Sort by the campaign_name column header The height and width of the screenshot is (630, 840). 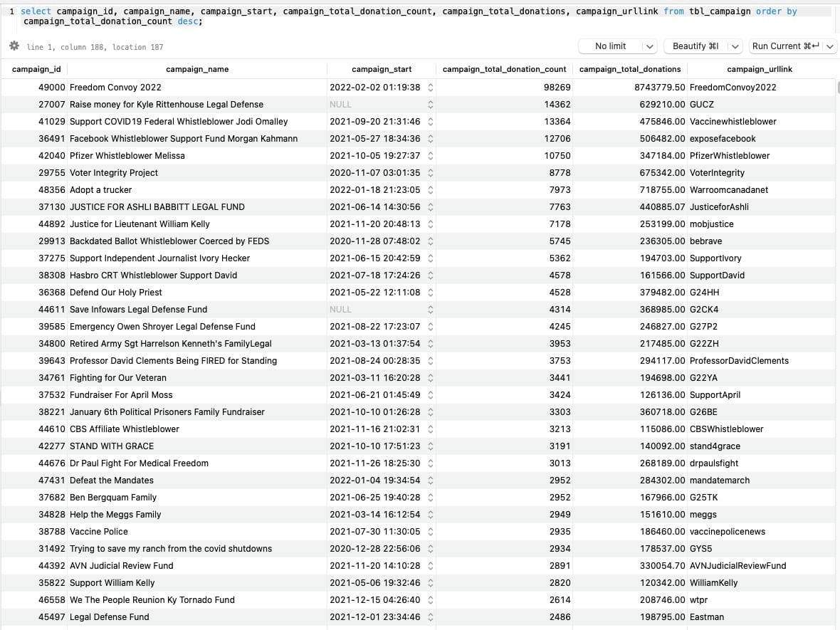click(197, 69)
